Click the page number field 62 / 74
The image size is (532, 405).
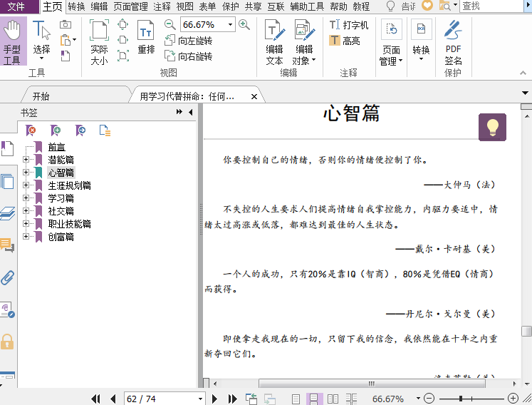point(160,399)
